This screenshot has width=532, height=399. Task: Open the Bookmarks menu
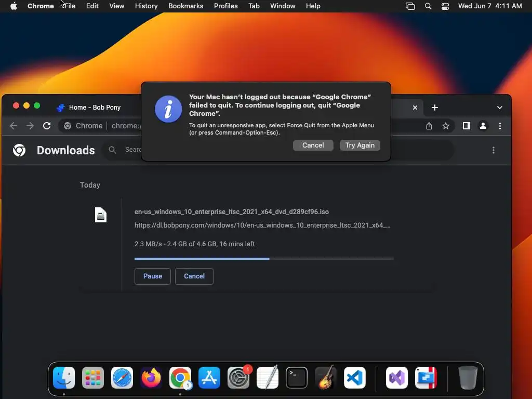(x=186, y=6)
